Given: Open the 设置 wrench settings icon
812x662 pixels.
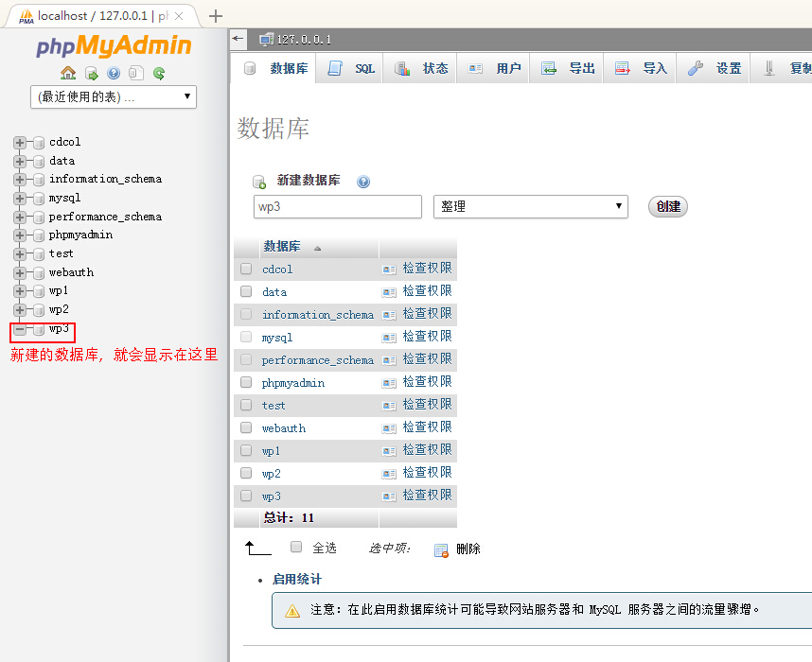Looking at the screenshot, I should click(693, 68).
